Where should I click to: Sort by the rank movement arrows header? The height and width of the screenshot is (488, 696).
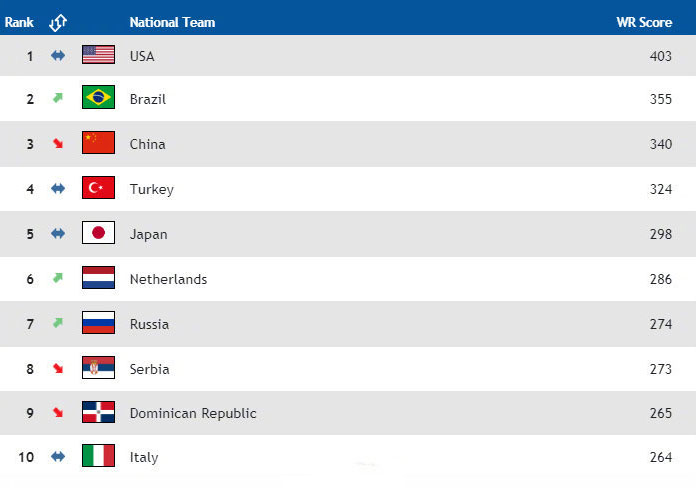point(58,22)
